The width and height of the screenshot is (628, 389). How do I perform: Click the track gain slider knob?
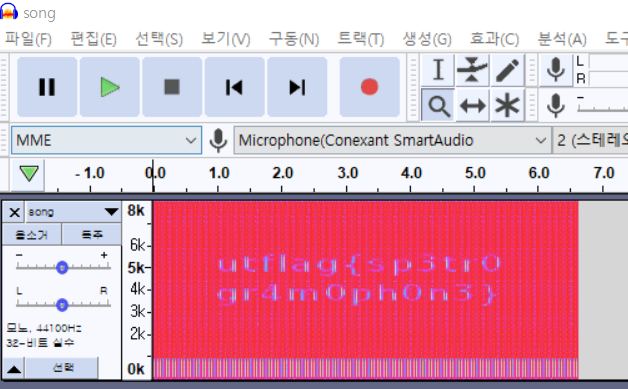coord(62,267)
